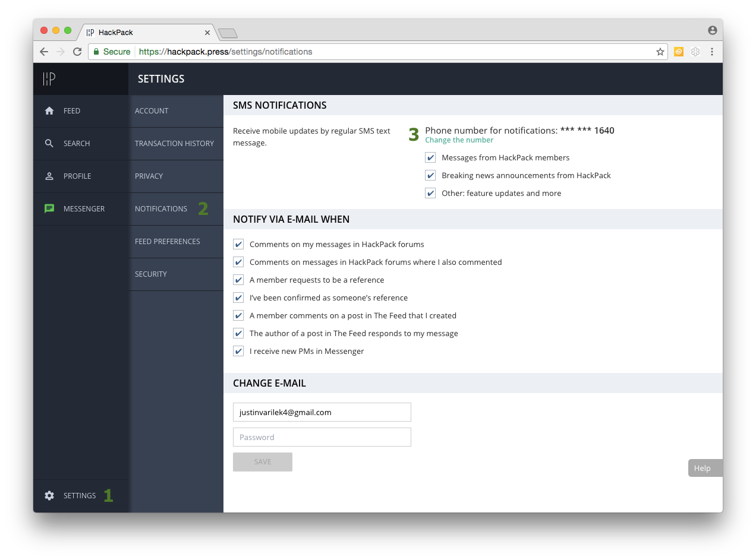Screen dimensions: 756x560
Task: Reload the page with the refresh icon
Action: click(77, 52)
